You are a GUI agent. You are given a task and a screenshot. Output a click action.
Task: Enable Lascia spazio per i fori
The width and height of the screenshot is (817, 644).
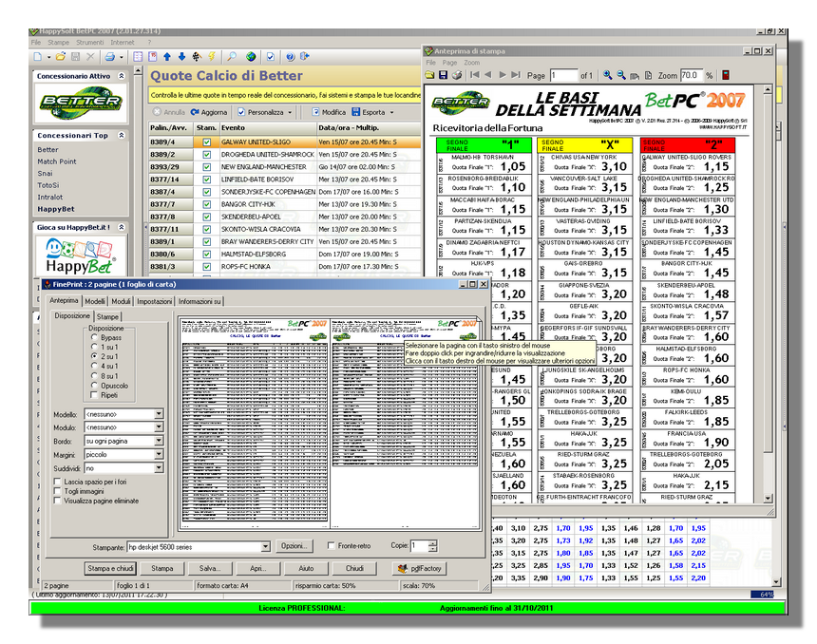[x=57, y=482]
